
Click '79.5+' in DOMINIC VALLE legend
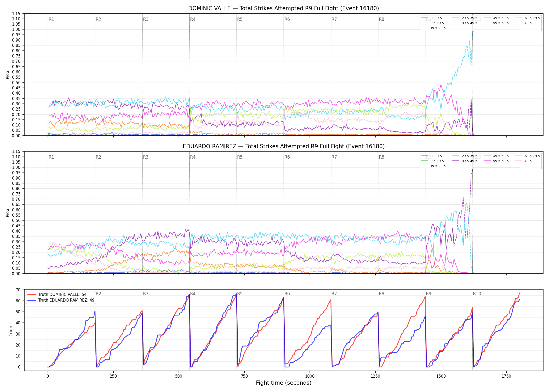pyautogui.click(x=529, y=23)
